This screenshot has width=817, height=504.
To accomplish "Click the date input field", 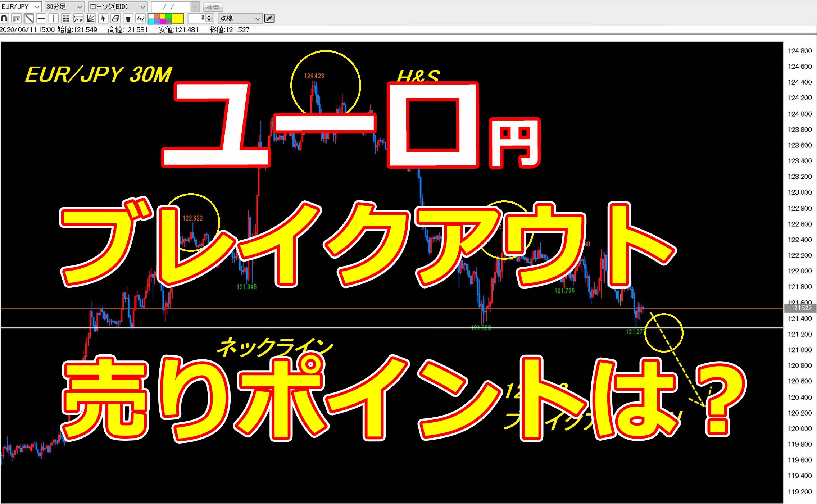I will 171,7.
